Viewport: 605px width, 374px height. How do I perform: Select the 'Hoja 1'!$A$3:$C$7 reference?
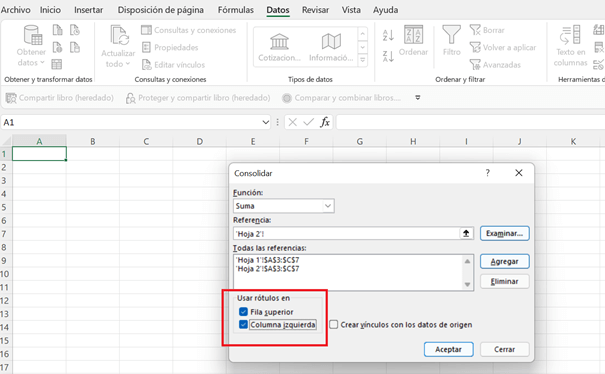(x=267, y=260)
